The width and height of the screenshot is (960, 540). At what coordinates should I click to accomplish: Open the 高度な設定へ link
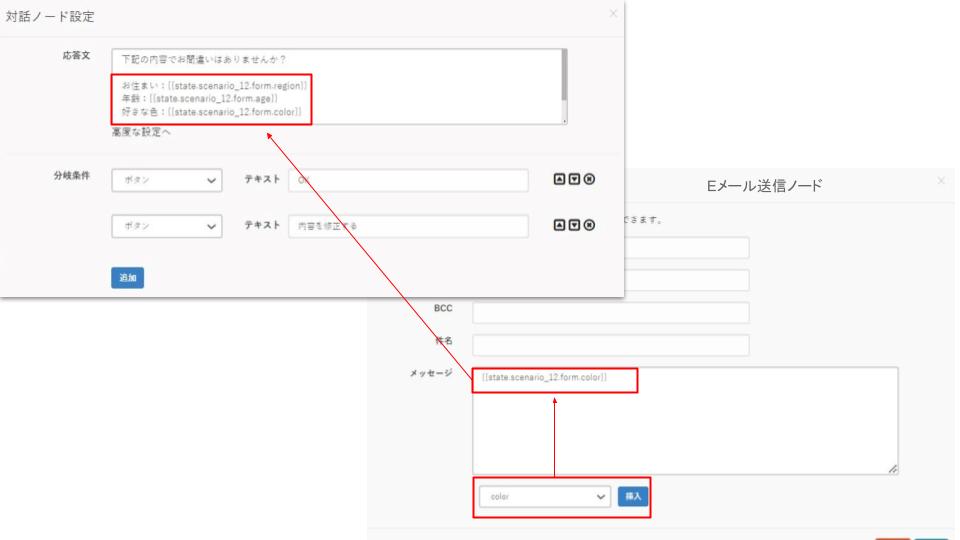click(x=141, y=132)
